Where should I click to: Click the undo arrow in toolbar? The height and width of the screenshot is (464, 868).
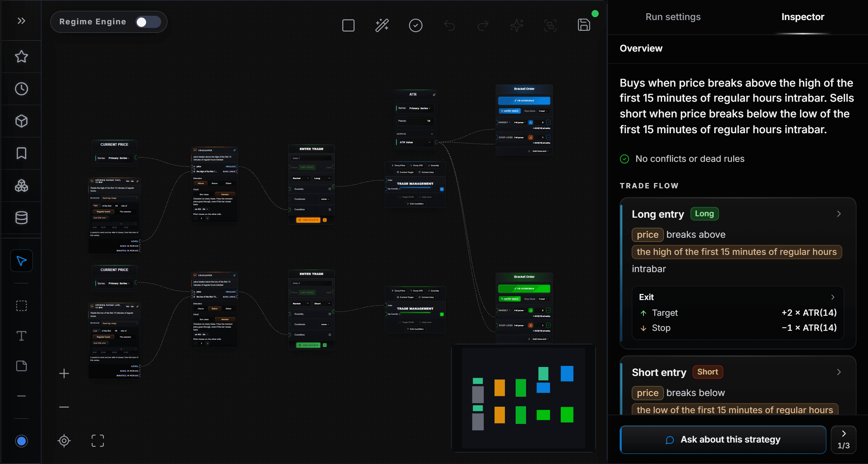[449, 25]
